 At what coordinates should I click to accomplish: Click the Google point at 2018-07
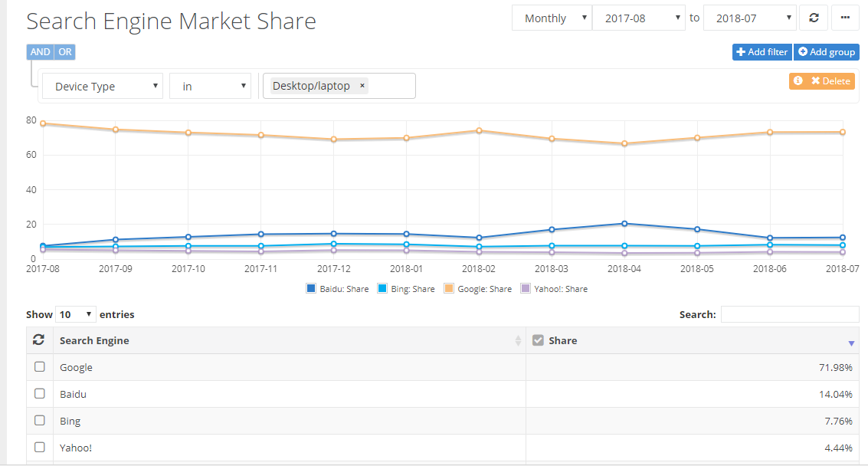(843, 132)
